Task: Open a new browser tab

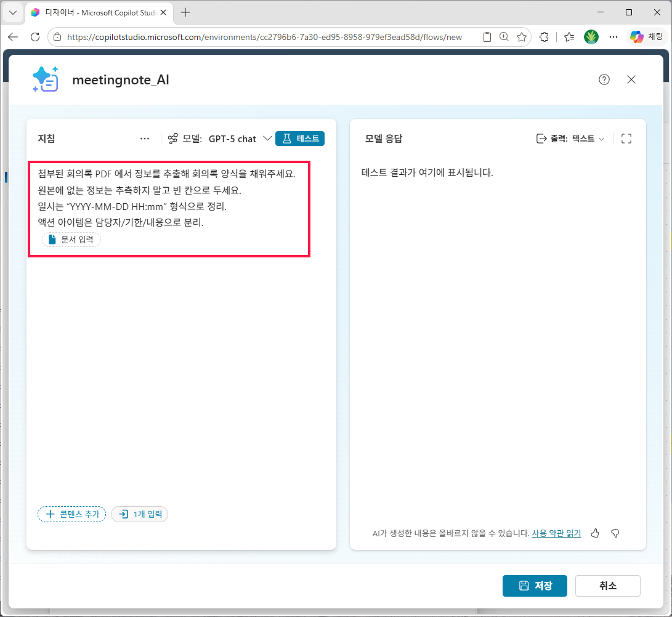Action: pyautogui.click(x=185, y=12)
